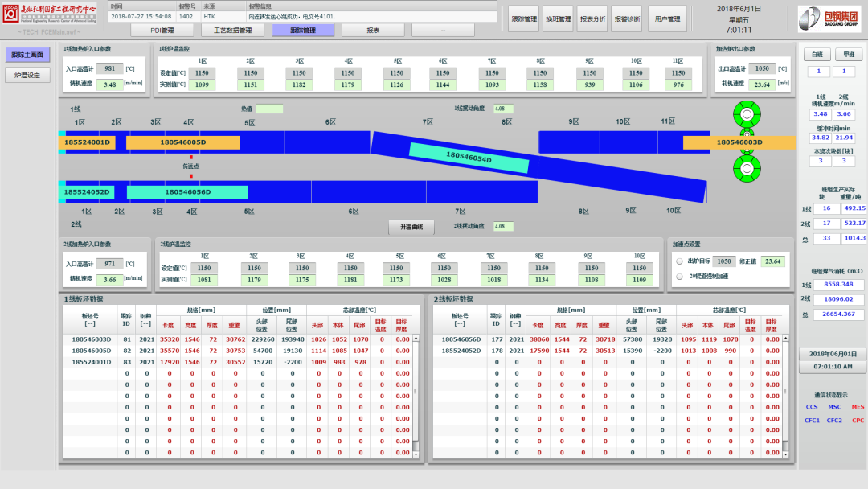Select slab 180546056D on line 2
The width and height of the screenshot is (868, 489).
coord(187,192)
